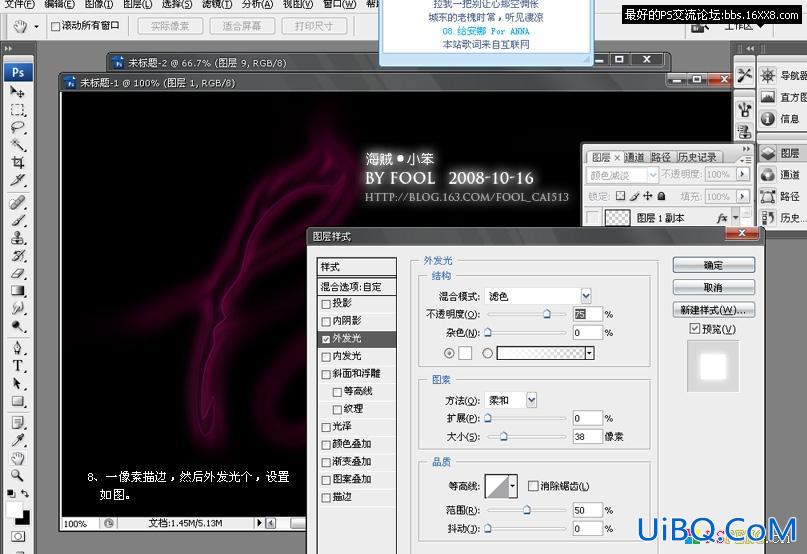This screenshot has height=554, width=807.
Task: Select the Hand tool in toolbox
Action: 17,458
